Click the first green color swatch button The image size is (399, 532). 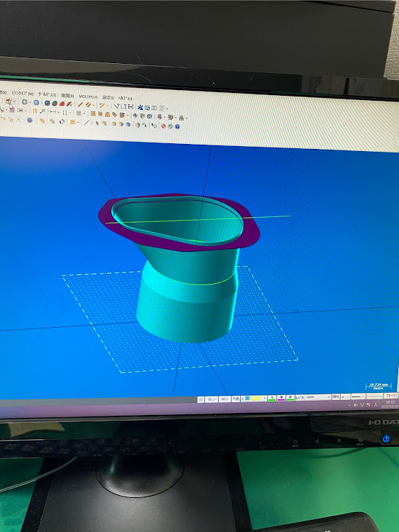coord(272,398)
